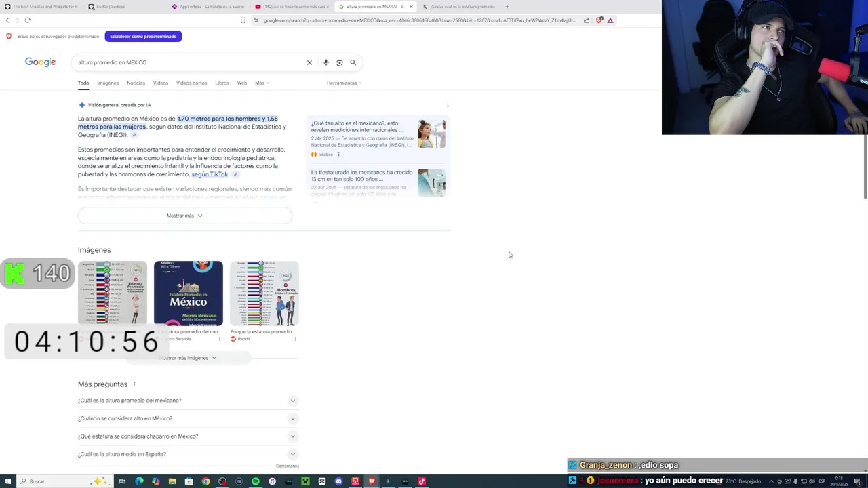Open 'Estatura Promedio en México' image thumbnail

188,293
